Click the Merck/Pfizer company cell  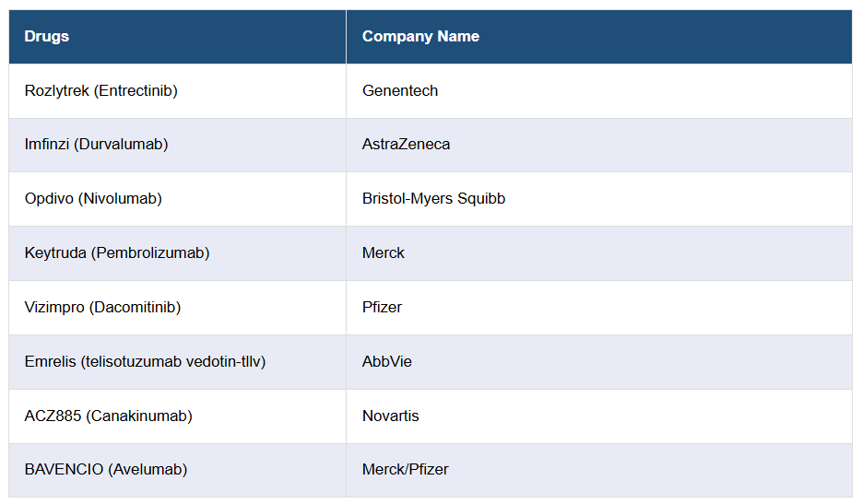pyautogui.click(x=406, y=469)
